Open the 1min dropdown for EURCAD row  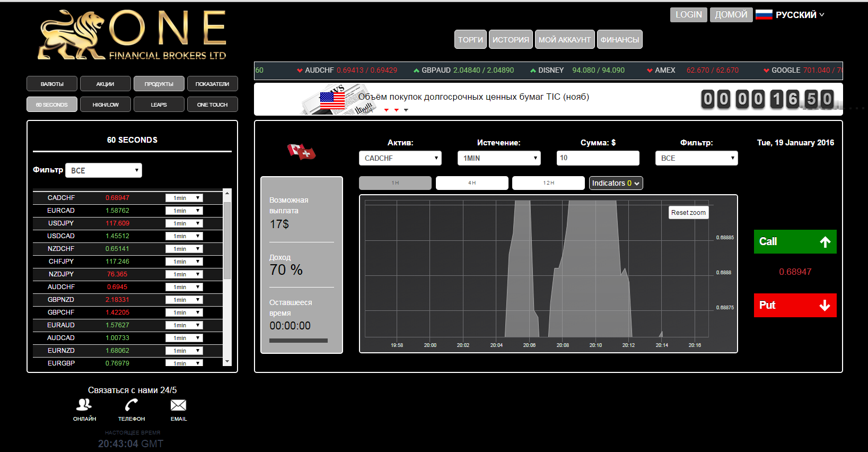coord(184,211)
